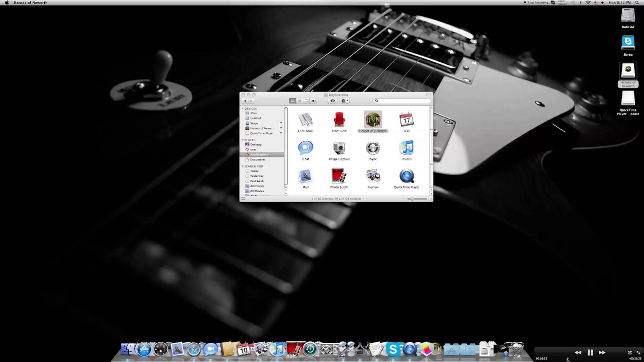Open App Store from the Dock

pyautogui.click(x=144, y=349)
